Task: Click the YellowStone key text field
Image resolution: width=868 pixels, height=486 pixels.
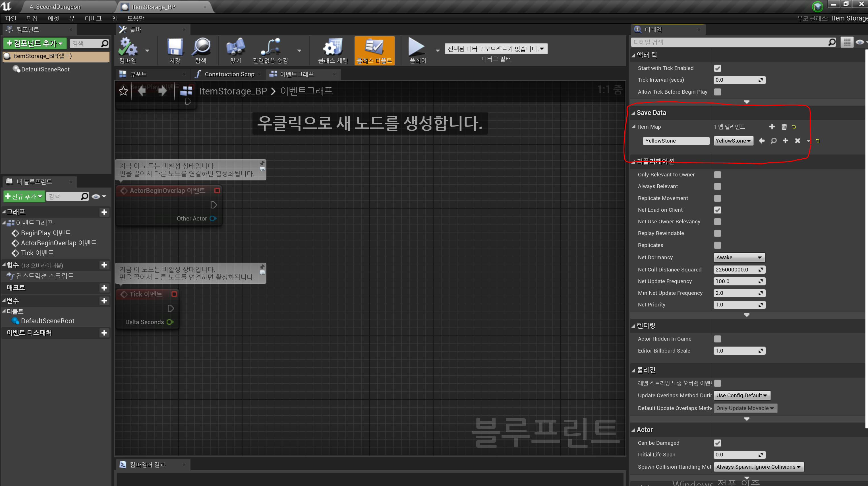Action: 676,141
